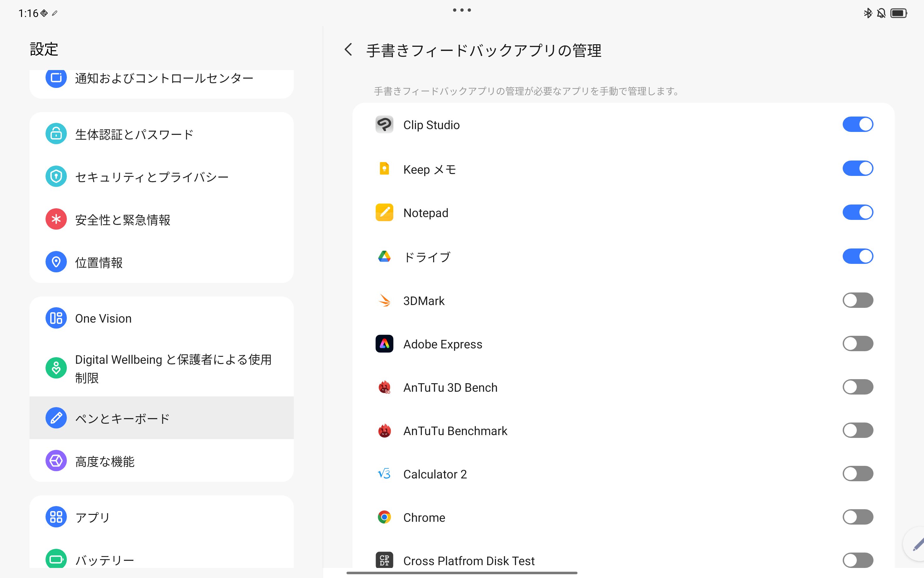Tap the description text ending in 手動で管理します。
Screen dimensions: 924x578
coord(526,91)
